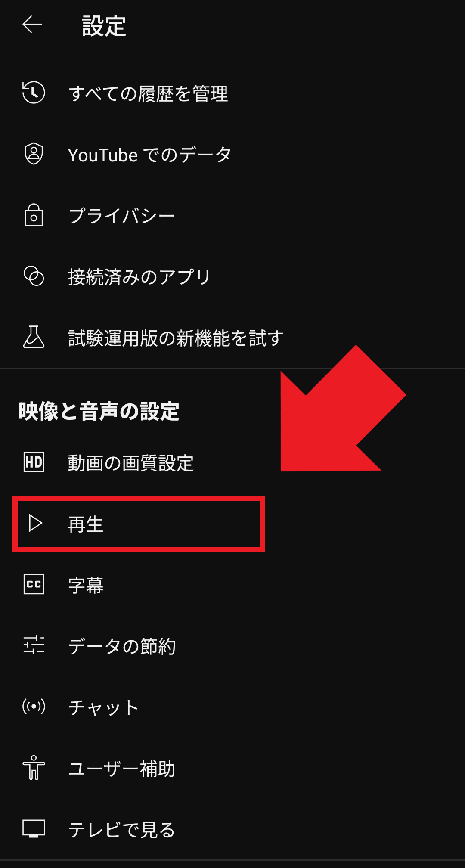The width and height of the screenshot is (465, 868).
Task: Tap the overlapping circles connected apps icon
Action: pos(34,276)
